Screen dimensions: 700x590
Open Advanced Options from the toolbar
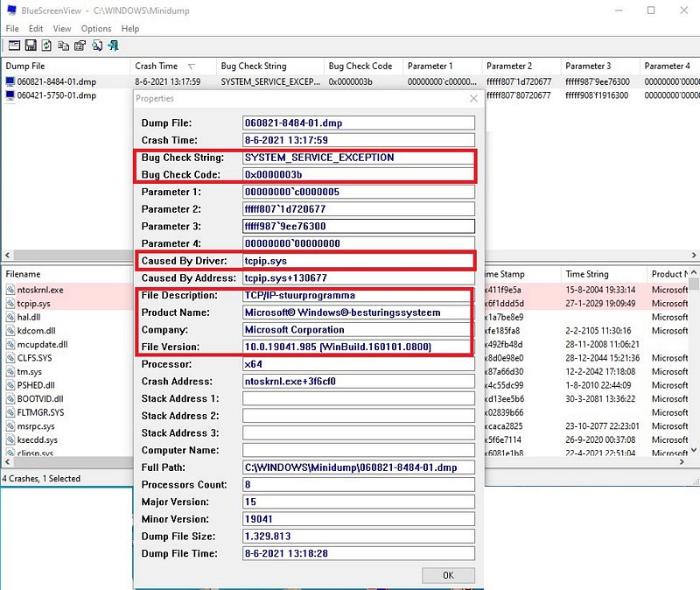(x=13, y=46)
